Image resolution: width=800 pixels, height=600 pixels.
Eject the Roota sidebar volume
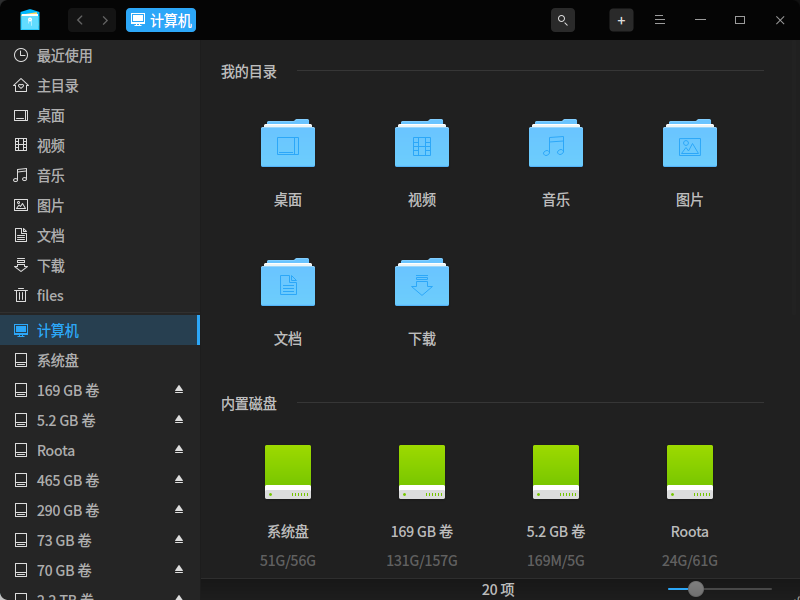click(x=179, y=450)
